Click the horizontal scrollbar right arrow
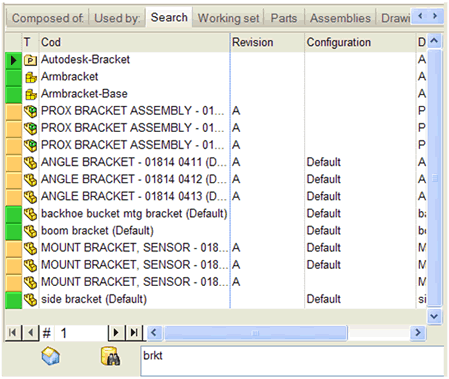 coord(418,332)
